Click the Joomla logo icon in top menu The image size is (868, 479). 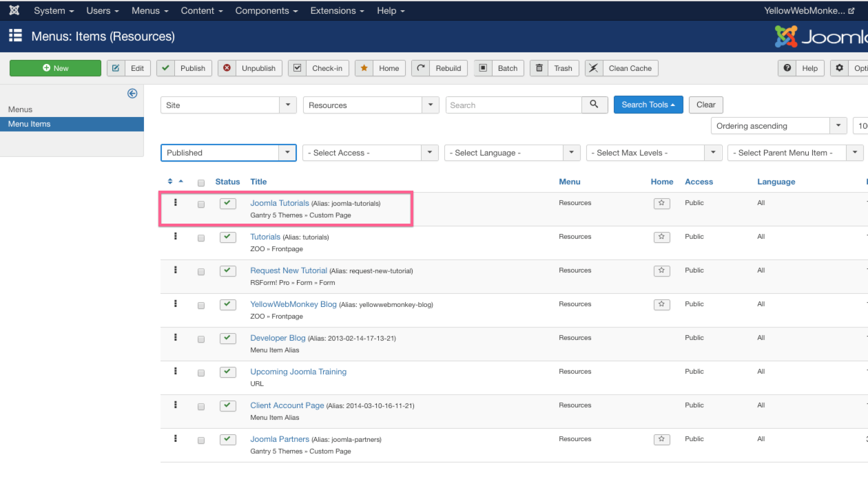coord(14,10)
